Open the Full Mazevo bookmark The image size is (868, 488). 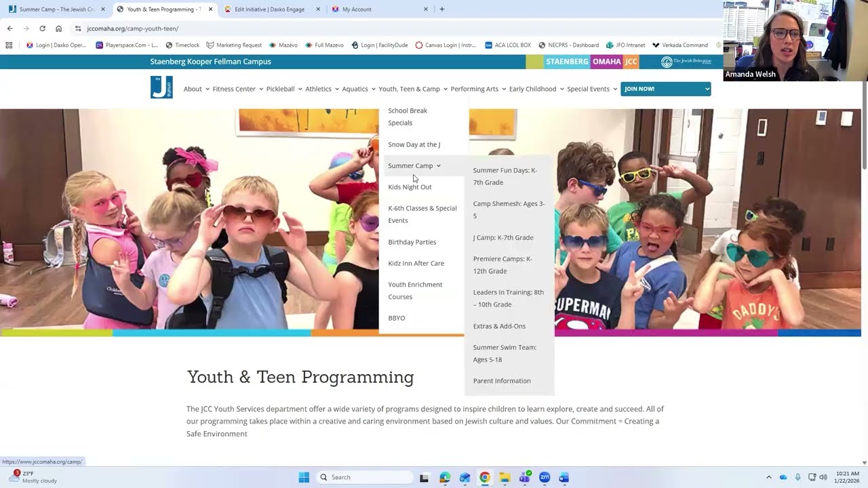click(x=324, y=45)
